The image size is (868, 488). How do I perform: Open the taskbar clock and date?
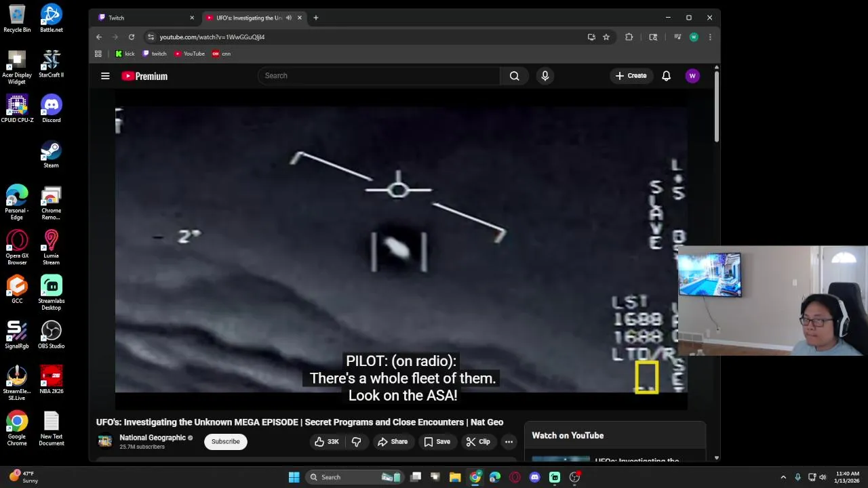coord(848,477)
